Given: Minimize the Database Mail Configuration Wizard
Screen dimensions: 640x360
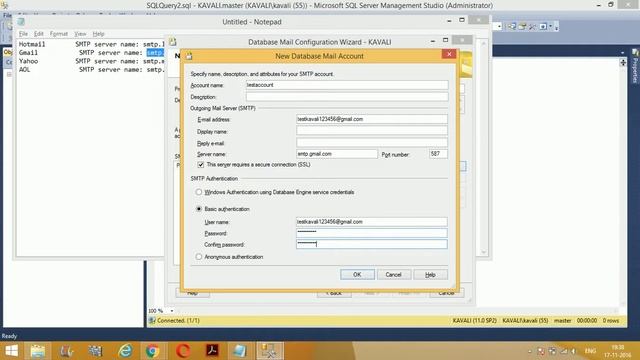Looking at the screenshot, I should (x=433, y=41).
